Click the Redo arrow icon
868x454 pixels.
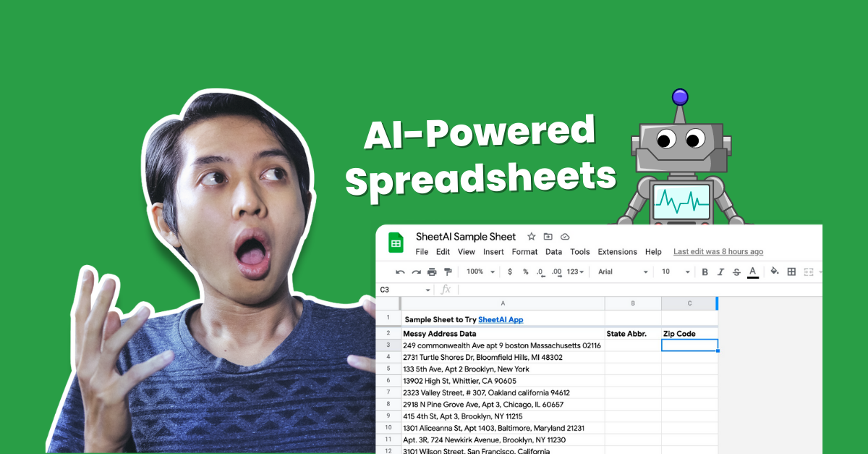[416, 272]
